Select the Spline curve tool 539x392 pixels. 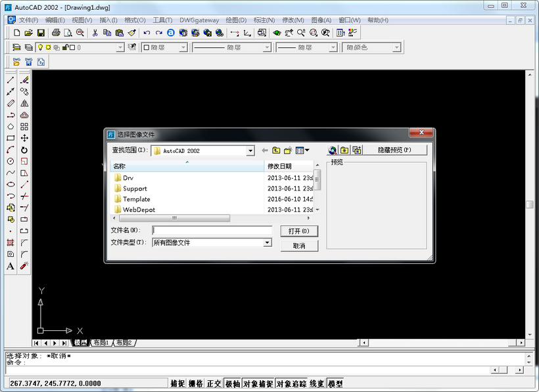[x=11, y=173]
